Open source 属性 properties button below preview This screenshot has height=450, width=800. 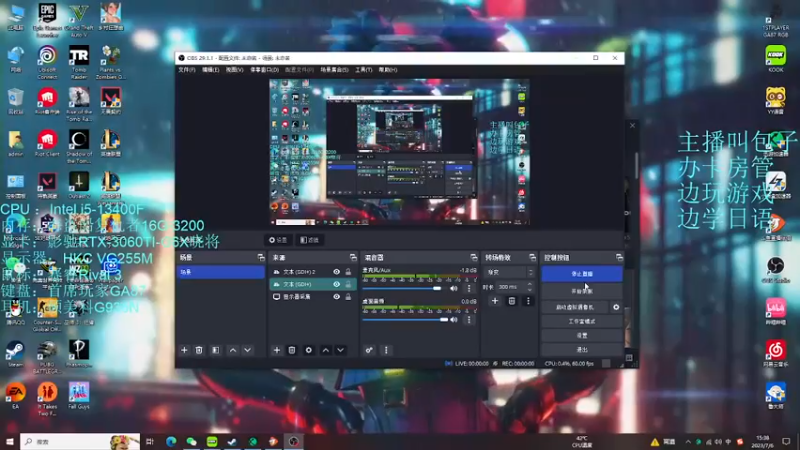[x=278, y=240]
